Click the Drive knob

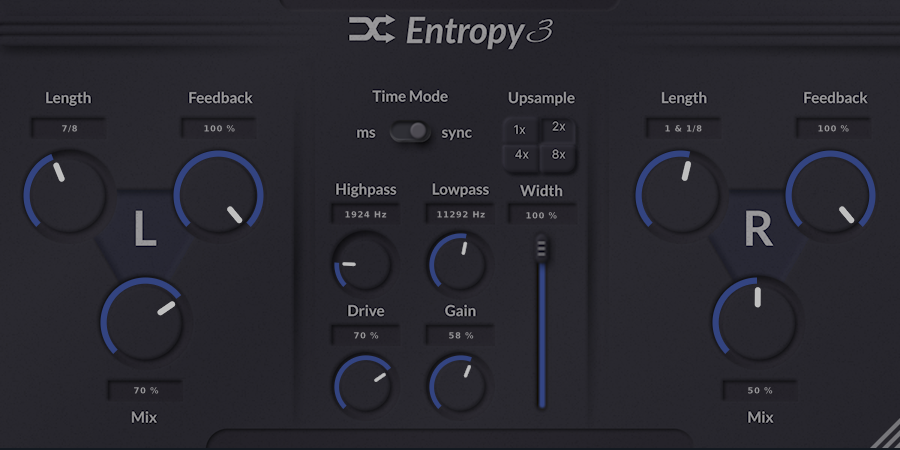363,385
